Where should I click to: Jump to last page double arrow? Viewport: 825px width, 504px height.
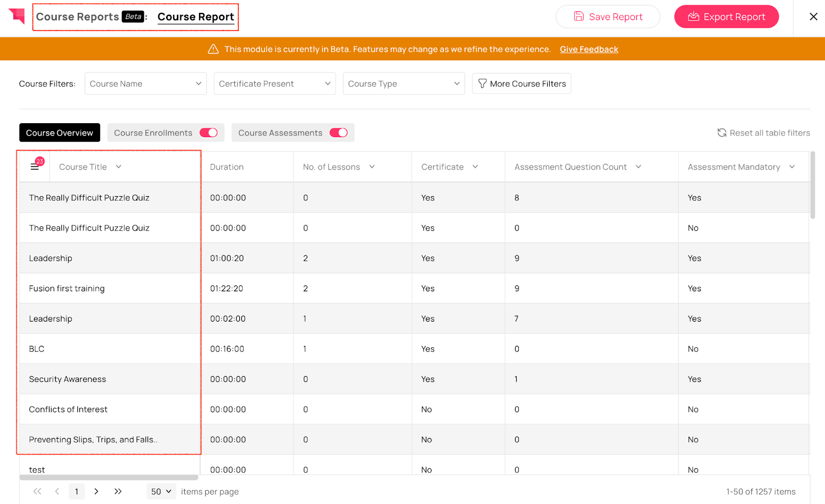coord(118,491)
